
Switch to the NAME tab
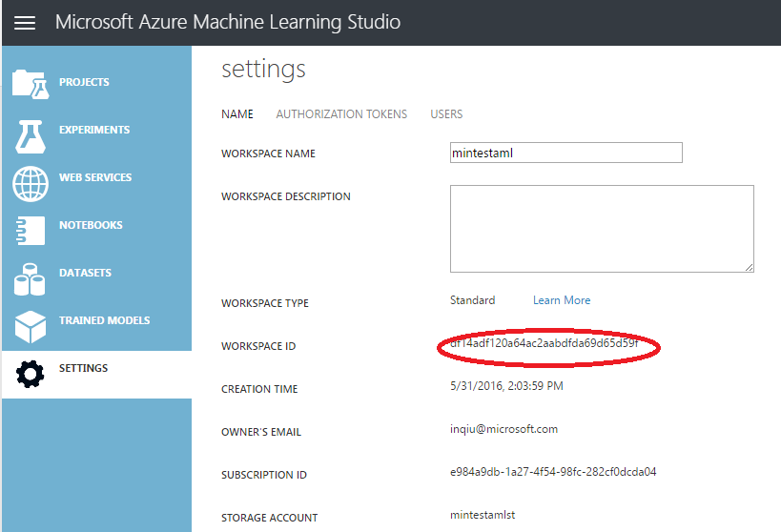click(237, 114)
